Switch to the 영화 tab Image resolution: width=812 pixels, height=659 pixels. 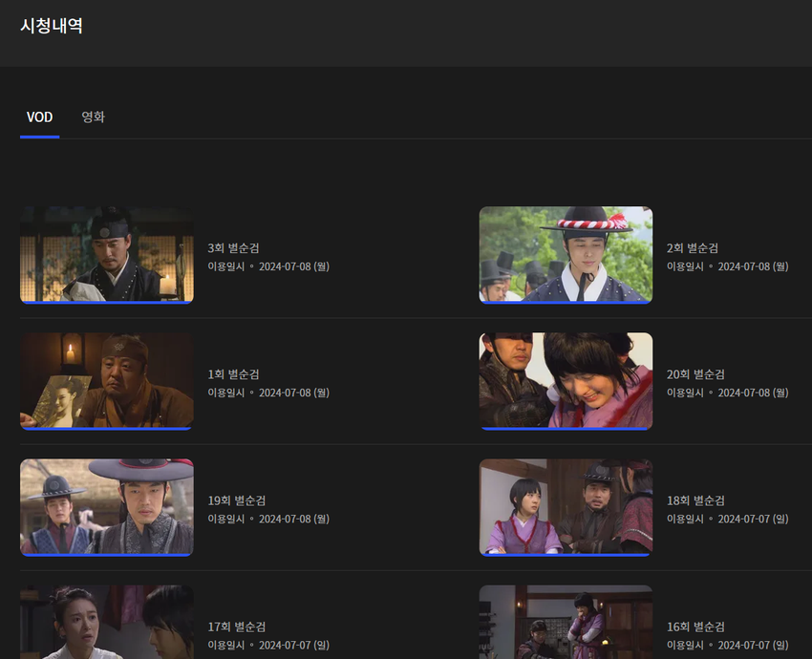pos(94,117)
